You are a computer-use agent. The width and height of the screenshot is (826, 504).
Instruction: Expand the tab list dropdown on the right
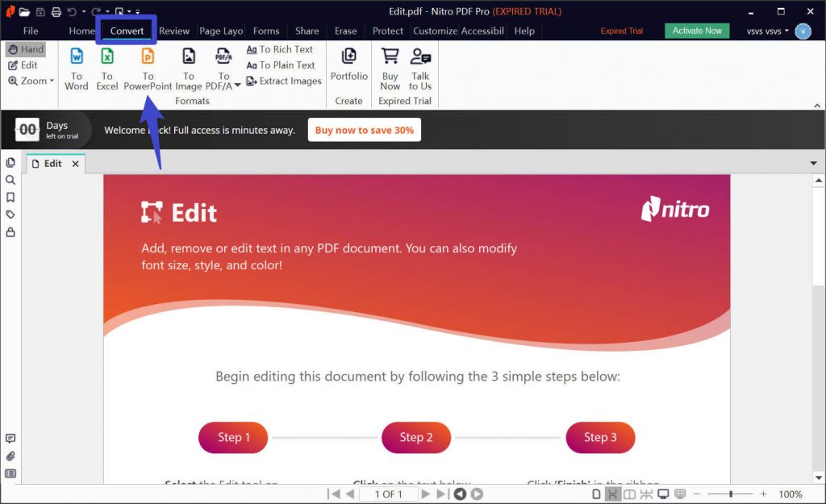click(814, 163)
